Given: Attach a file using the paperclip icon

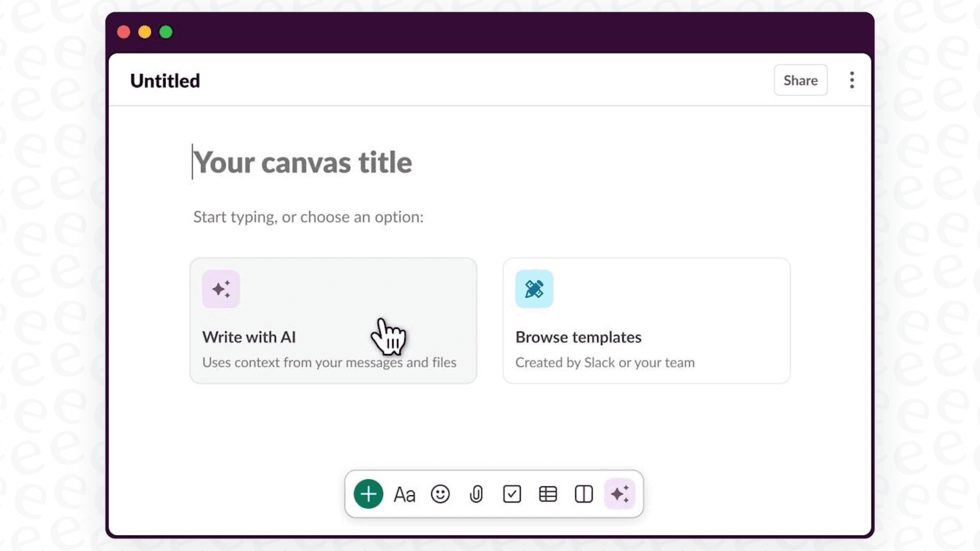Looking at the screenshot, I should [477, 494].
